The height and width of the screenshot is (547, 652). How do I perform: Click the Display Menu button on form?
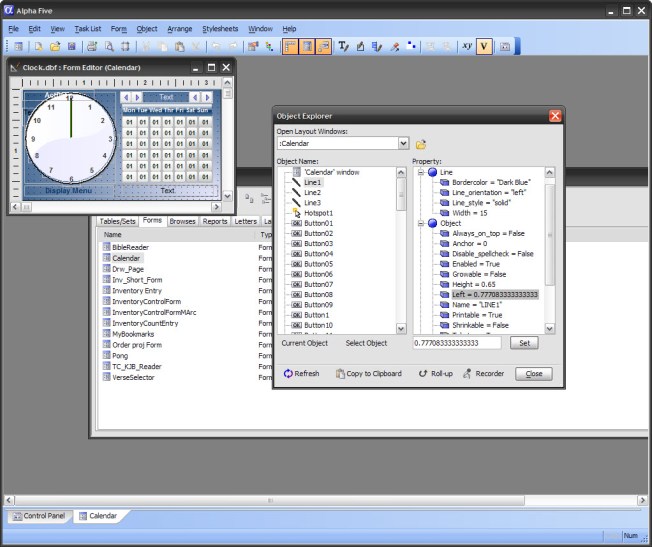(x=68, y=191)
